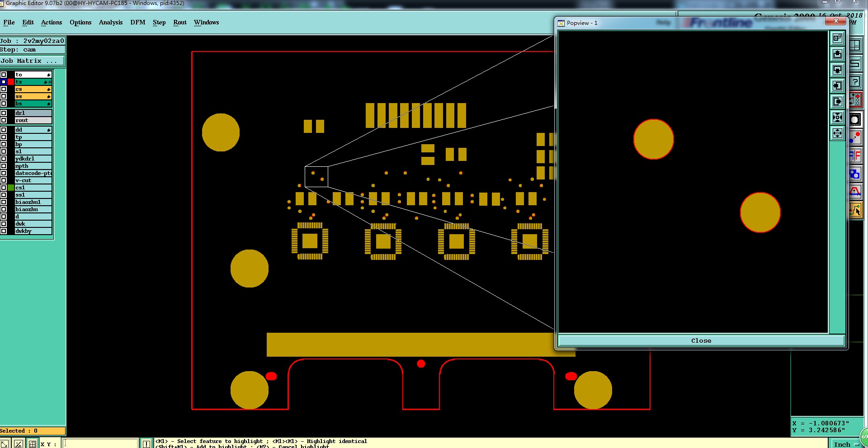Select the round pad outline toolbar icon

pos(855,119)
